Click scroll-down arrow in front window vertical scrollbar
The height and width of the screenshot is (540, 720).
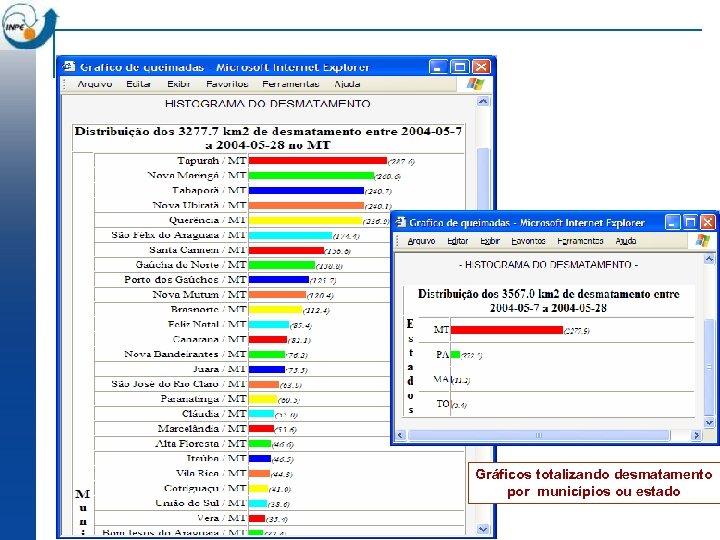[709, 422]
